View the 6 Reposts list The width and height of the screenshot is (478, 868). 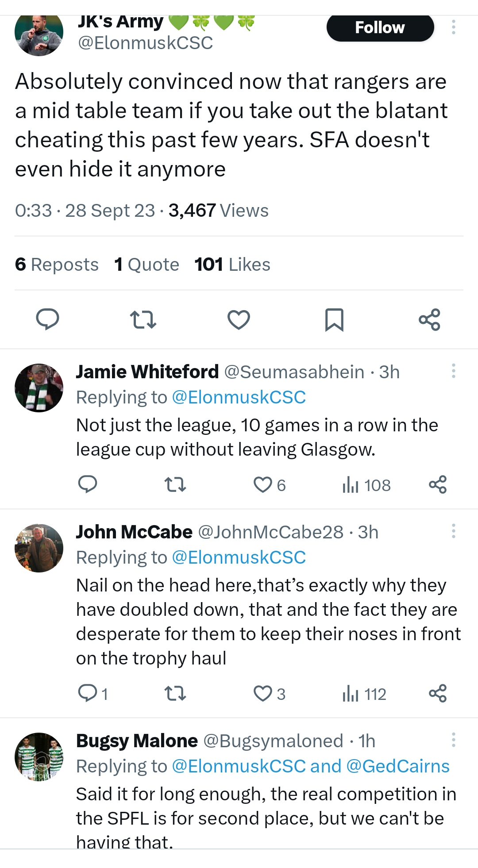(x=57, y=265)
